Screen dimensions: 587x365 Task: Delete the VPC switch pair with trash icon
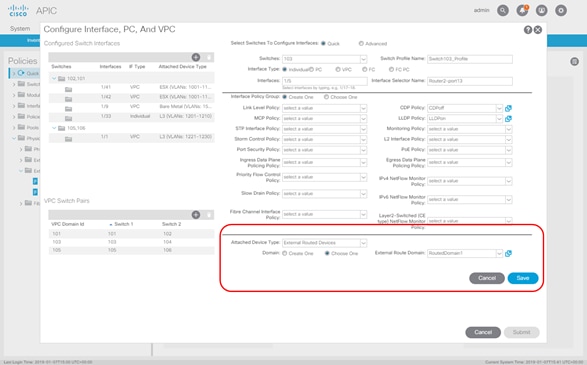click(x=209, y=215)
